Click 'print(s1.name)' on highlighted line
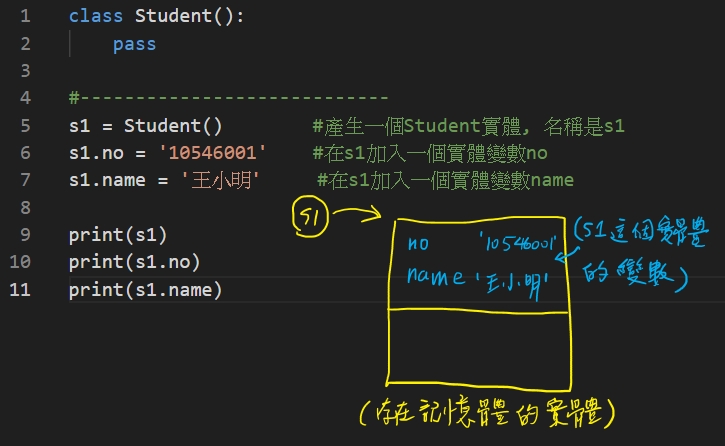This screenshot has height=446, width=725. [x=145, y=290]
